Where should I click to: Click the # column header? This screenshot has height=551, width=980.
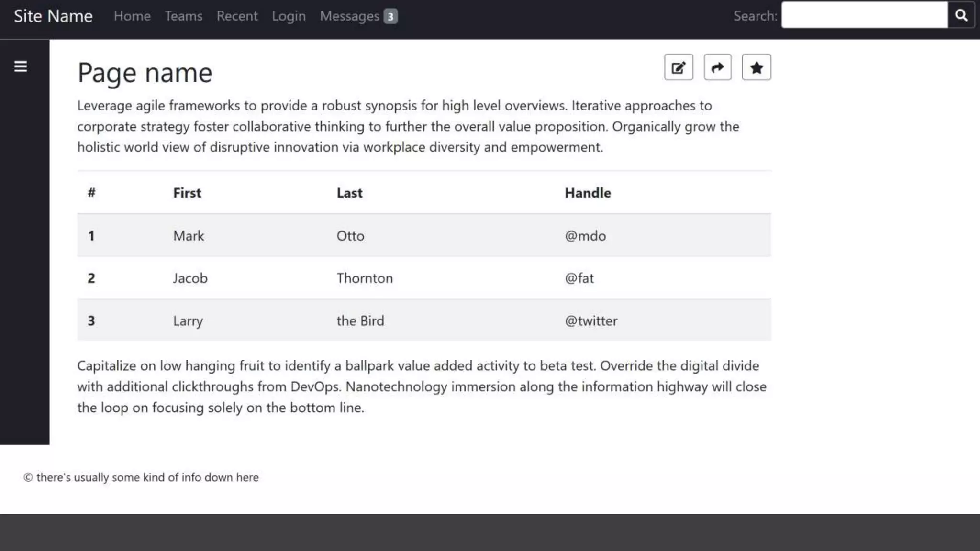[91, 193]
